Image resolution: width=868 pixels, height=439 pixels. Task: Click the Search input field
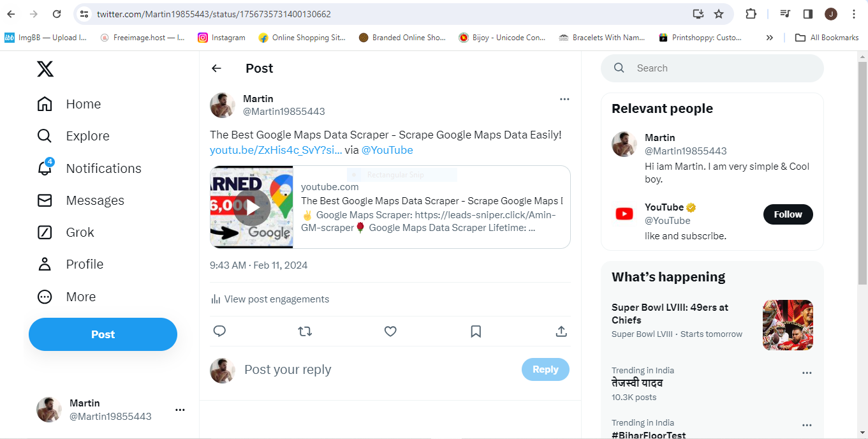pyautogui.click(x=721, y=68)
